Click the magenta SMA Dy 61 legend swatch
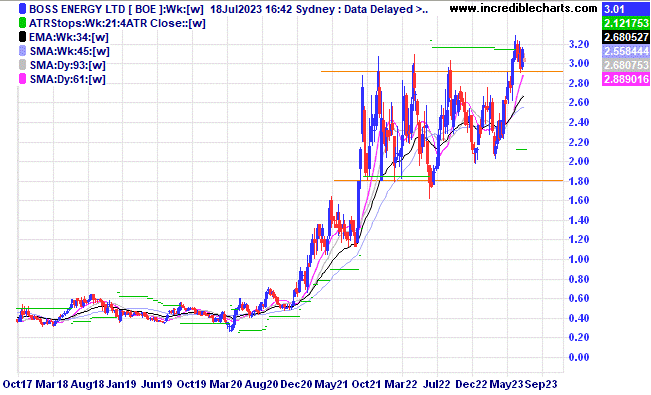 click(x=22, y=79)
